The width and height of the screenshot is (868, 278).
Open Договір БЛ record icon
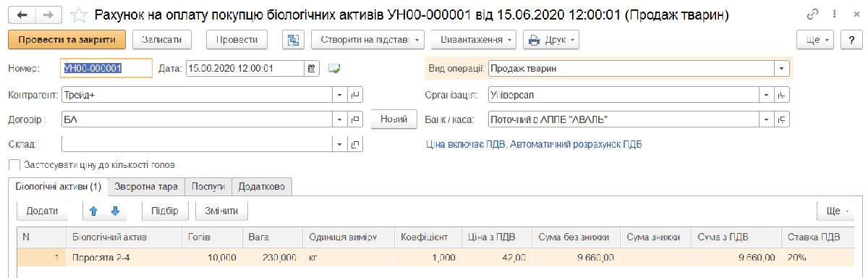pyautogui.click(x=355, y=120)
